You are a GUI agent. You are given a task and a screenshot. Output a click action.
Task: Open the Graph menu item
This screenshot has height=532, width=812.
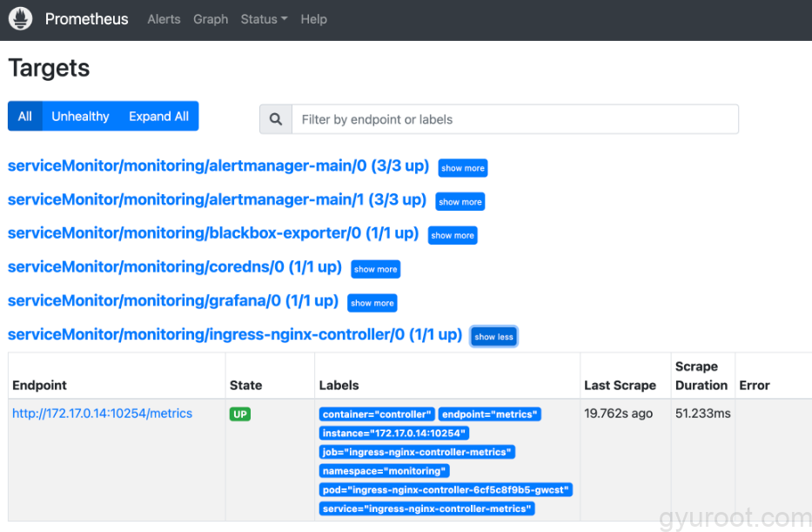(211, 19)
